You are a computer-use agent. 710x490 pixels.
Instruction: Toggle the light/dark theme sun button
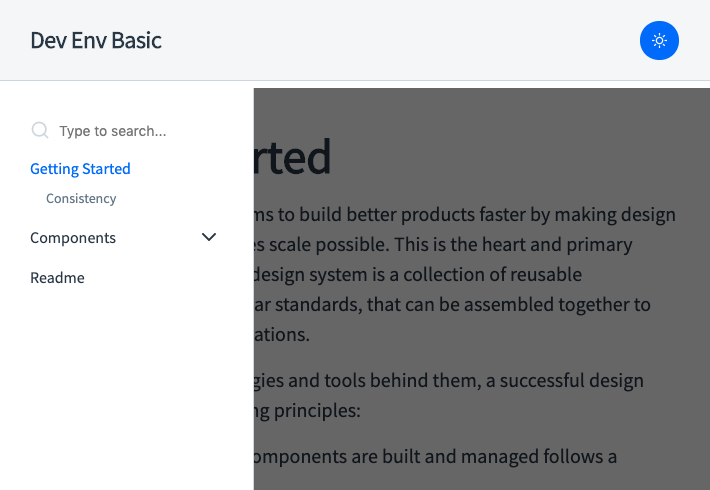pos(659,40)
